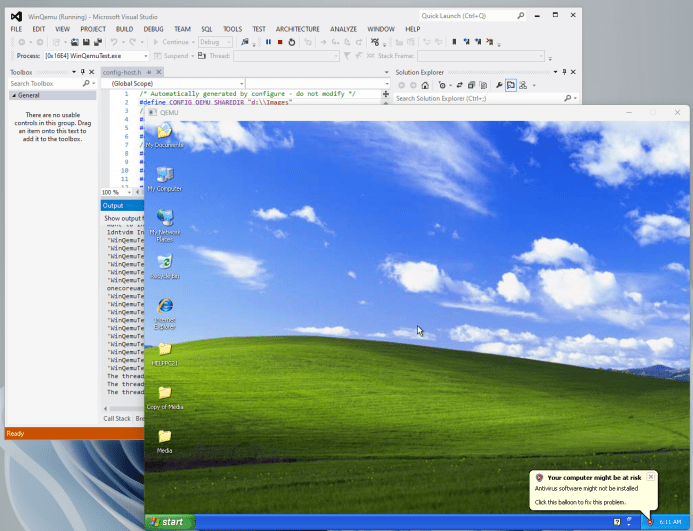The height and width of the screenshot is (531, 693).
Task: Close the config-host.h document tab
Action: (x=159, y=72)
